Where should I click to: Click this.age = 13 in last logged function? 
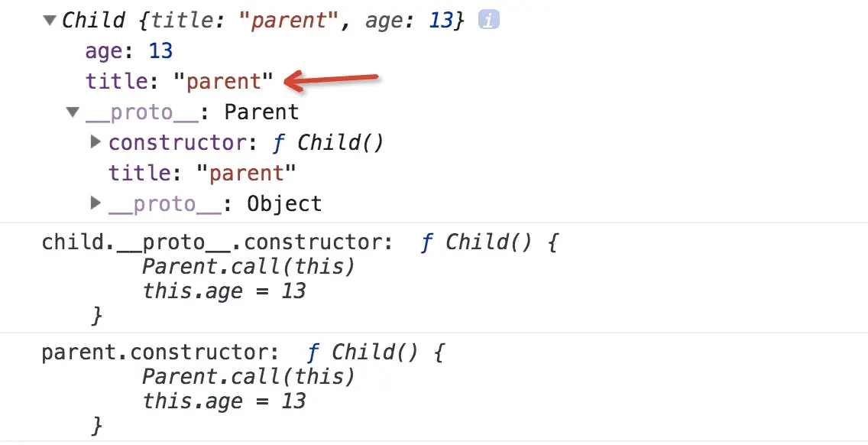pyautogui.click(x=224, y=401)
